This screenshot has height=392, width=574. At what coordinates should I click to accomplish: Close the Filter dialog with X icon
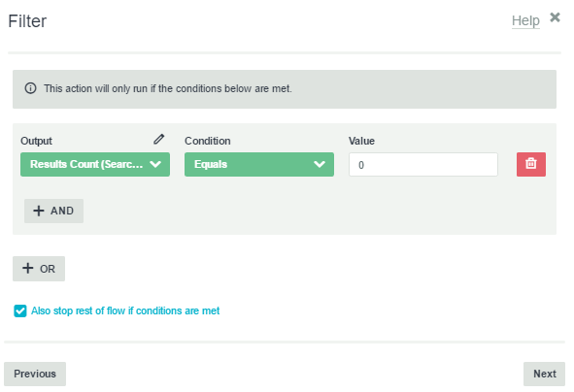pyautogui.click(x=555, y=17)
